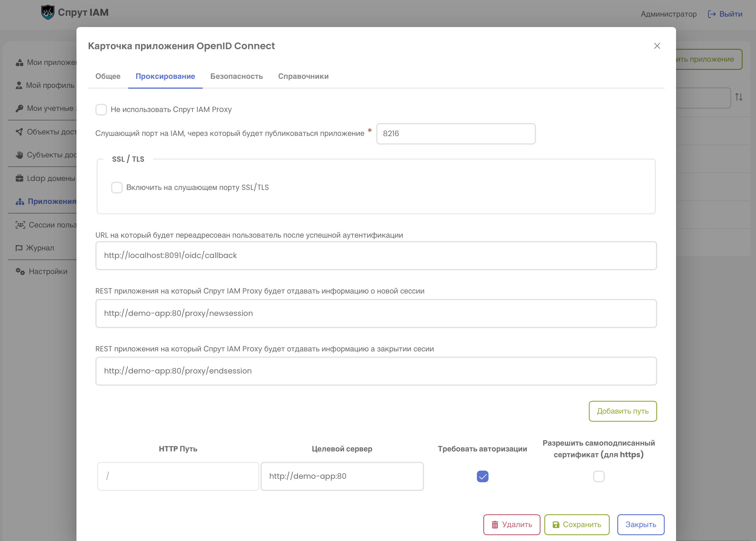Screen dimensions: 756x541
Task: Click the Мои приложения sidebar icon
Action: tap(20, 62)
